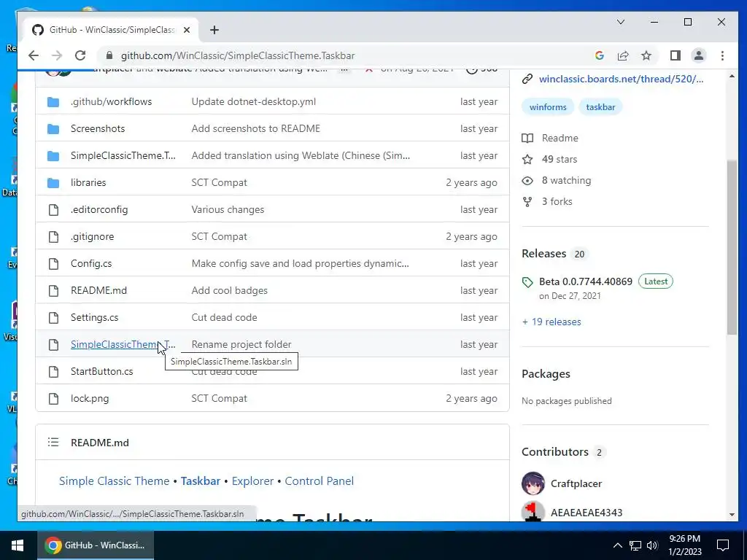This screenshot has width=747, height=560.
Task: Open the SimpleClassicTheme.Taskbar.sln file link
Action: pos(123,344)
